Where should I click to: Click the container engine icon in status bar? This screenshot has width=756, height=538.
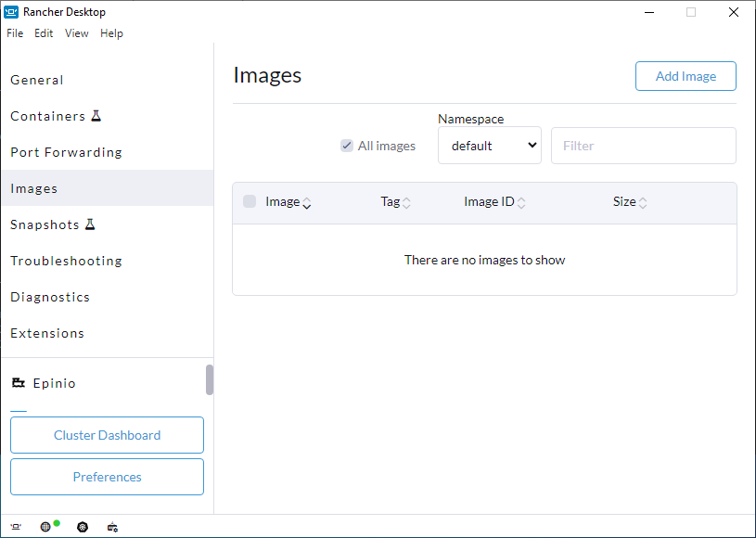coord(112,527)
